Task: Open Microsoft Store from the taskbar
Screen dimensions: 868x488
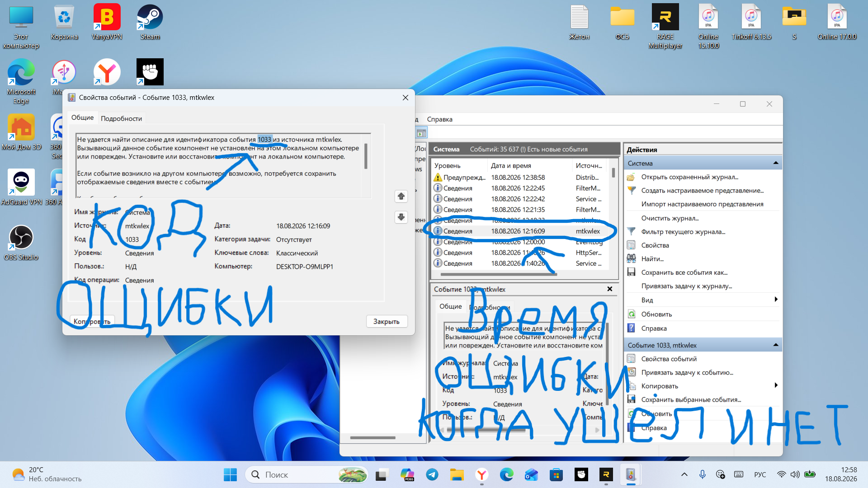Action: tap(556, 474)
